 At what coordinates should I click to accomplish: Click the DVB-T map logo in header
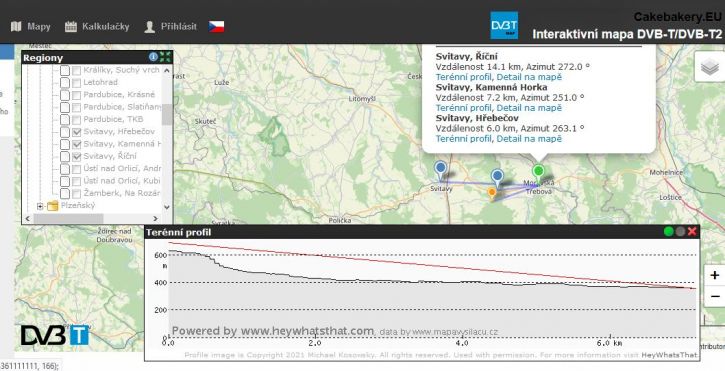504,25
